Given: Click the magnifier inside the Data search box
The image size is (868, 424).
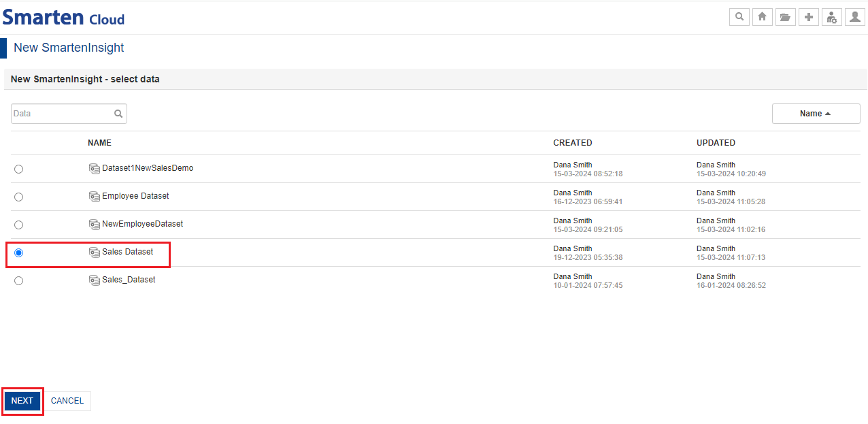Looking at the screenshot, I should pos(118,114).
